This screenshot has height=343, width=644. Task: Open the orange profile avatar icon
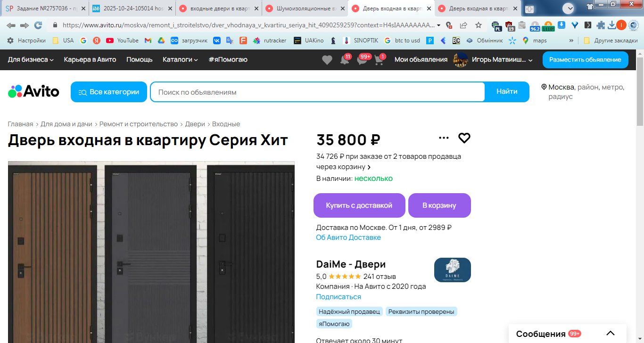click(x=621, y=25)
